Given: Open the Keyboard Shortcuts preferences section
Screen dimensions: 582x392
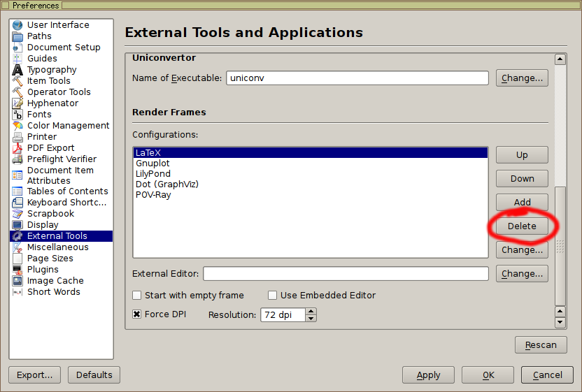Looking at the screenshot, I should click(x=66, y=203).
